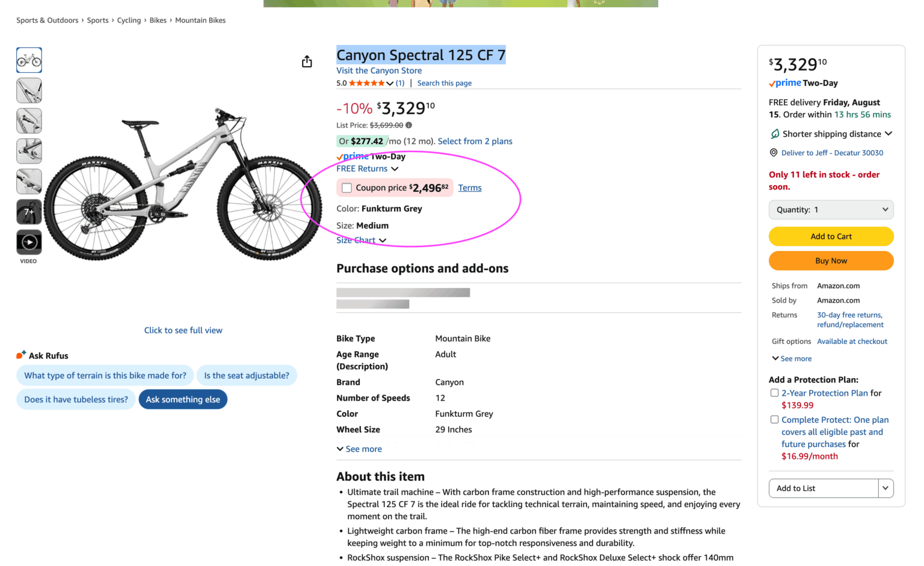The width and height of the screenshot is (924, 566).
Task: Open the Visit the Canyon Store link
Action: tap(378, 70)
